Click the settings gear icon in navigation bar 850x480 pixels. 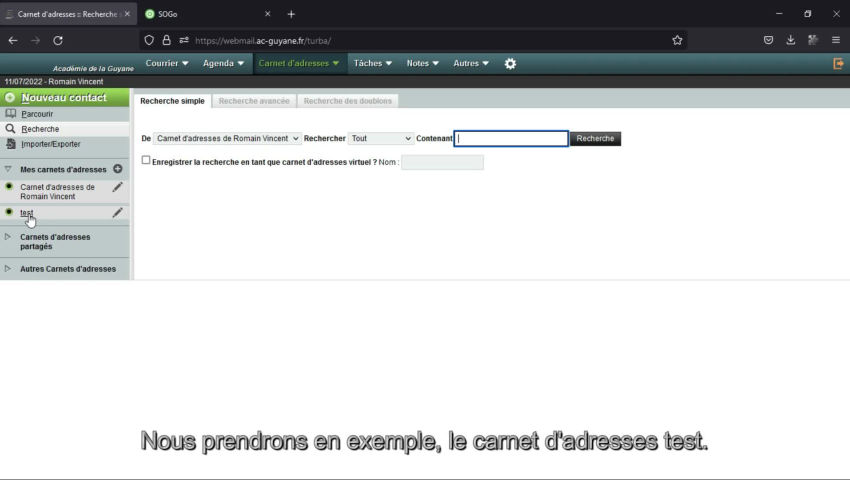tap(510, 63)
